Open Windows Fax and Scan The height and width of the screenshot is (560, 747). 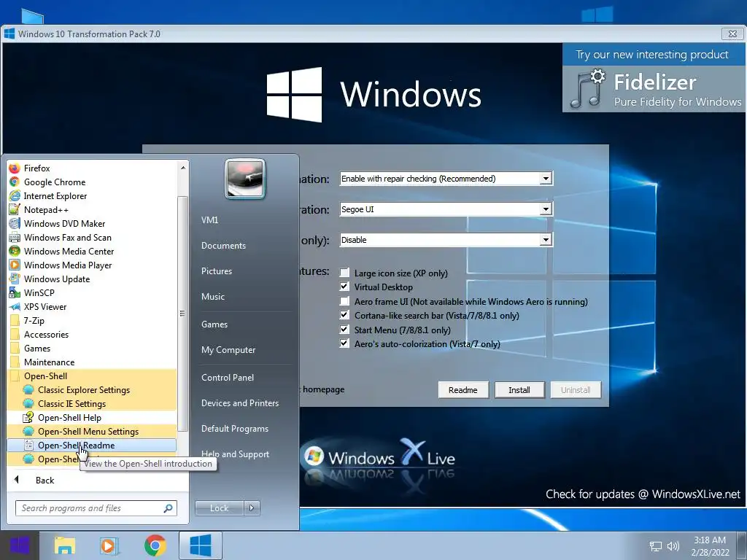coord(92,237)
